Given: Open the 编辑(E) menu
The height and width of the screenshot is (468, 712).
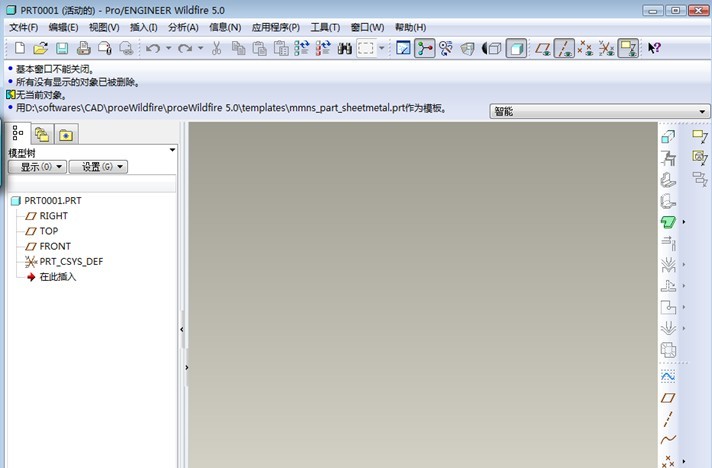Looking at the screenshot, I should [x=64, y=27].
